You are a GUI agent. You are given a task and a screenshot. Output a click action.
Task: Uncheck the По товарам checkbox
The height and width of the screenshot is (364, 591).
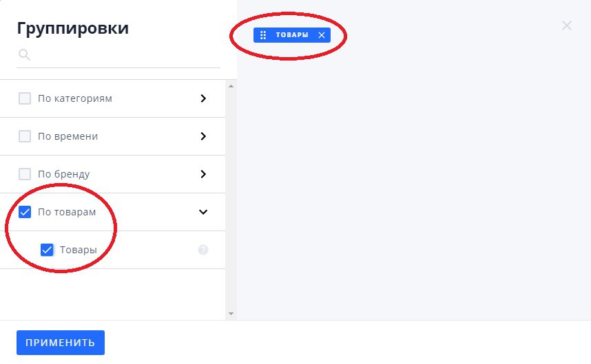[x=25, y=212]
